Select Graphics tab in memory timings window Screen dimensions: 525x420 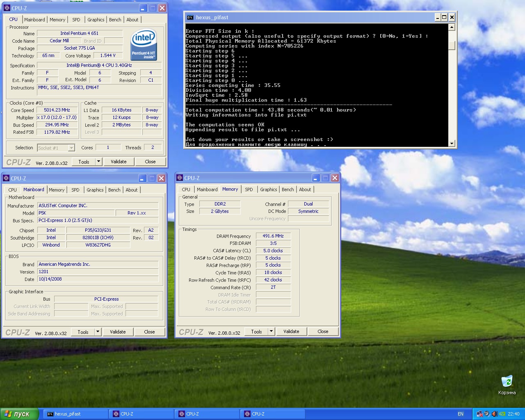tap(269, 189)
